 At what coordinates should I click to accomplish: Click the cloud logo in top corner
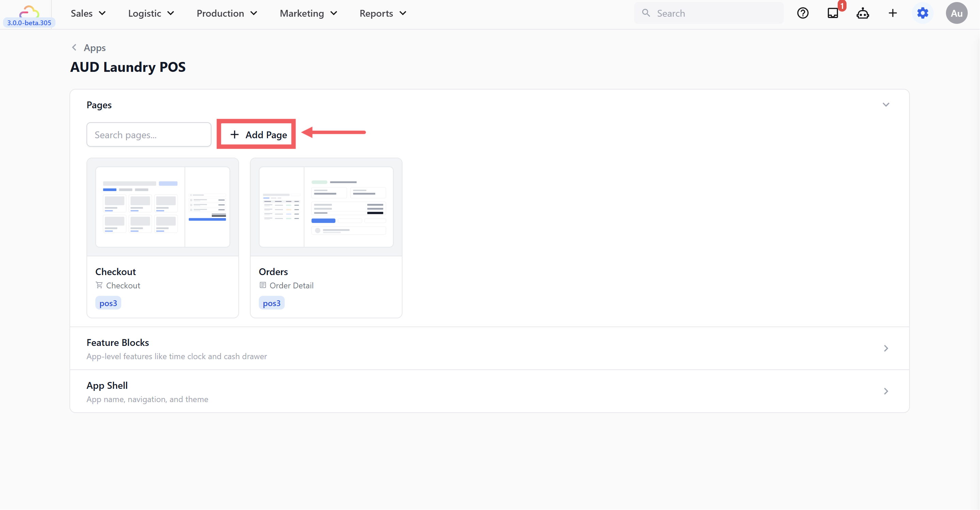tap(29, 12)
